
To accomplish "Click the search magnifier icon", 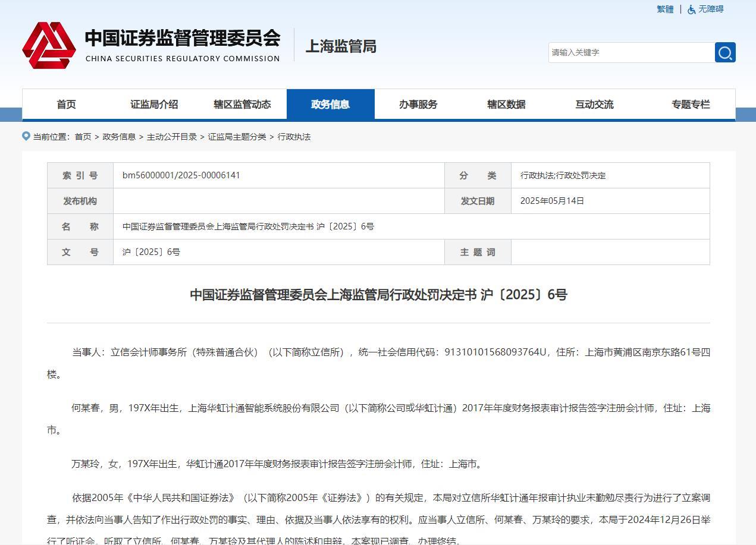I will [724, 52].
